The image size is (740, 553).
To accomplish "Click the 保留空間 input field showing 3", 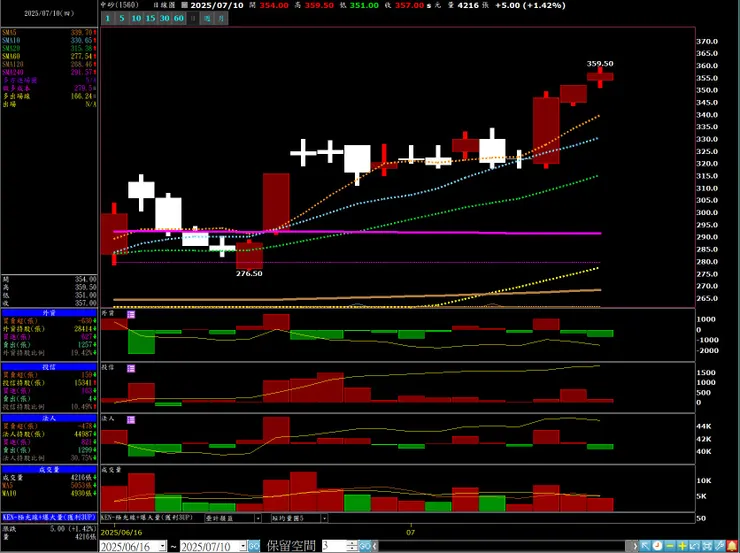I will click(334, 546).
